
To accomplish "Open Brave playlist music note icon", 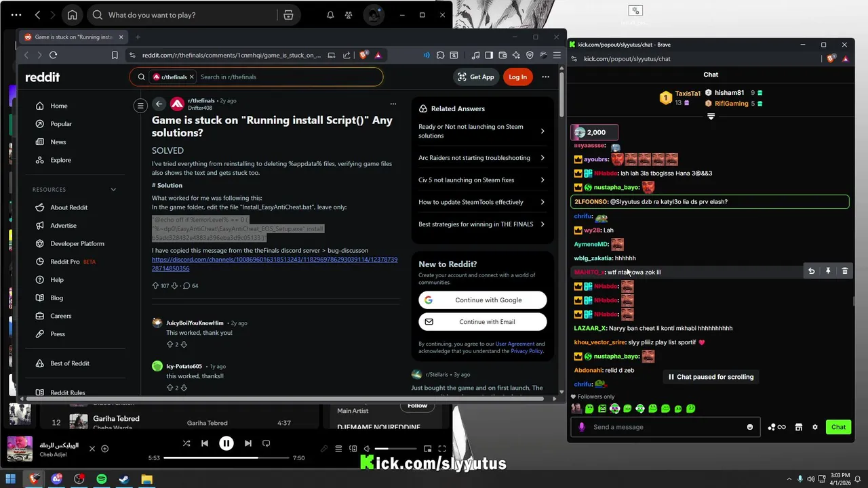I will click(x=475, y=56).
